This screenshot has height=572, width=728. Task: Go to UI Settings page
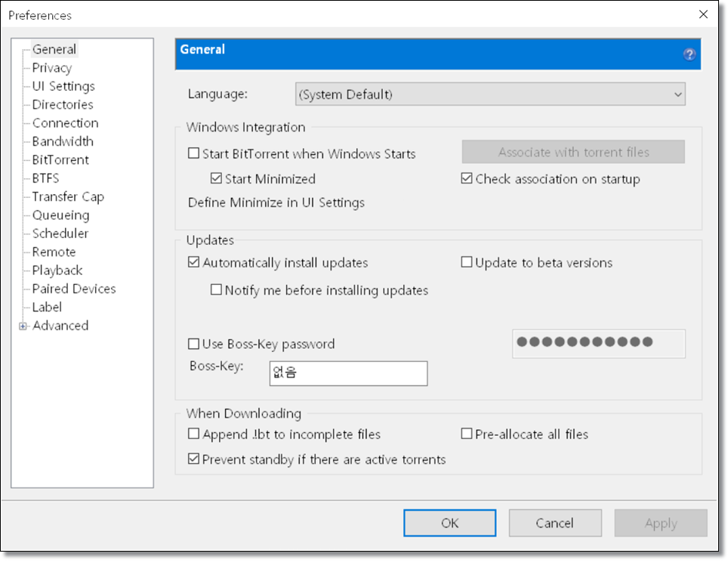click(x=63, y=86)
